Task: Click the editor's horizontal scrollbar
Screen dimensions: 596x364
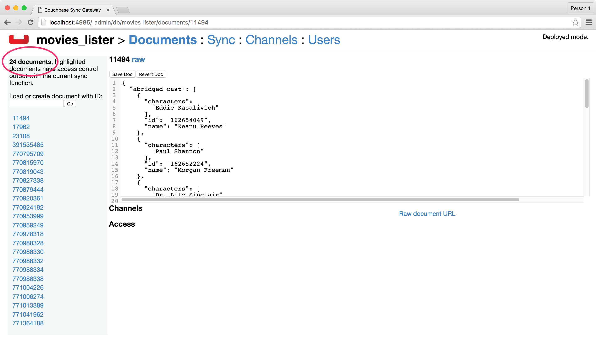Action: 320,199
